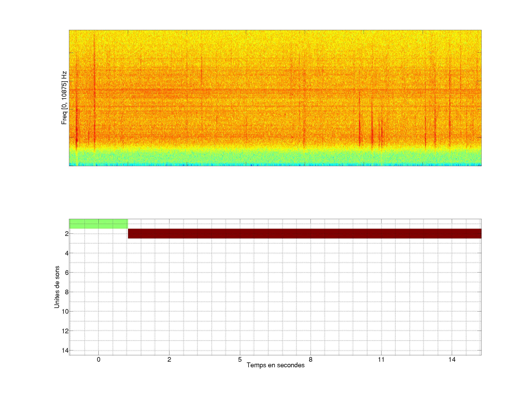
Task: Click the dark red sound unit bar
Action: click(304, 233)
